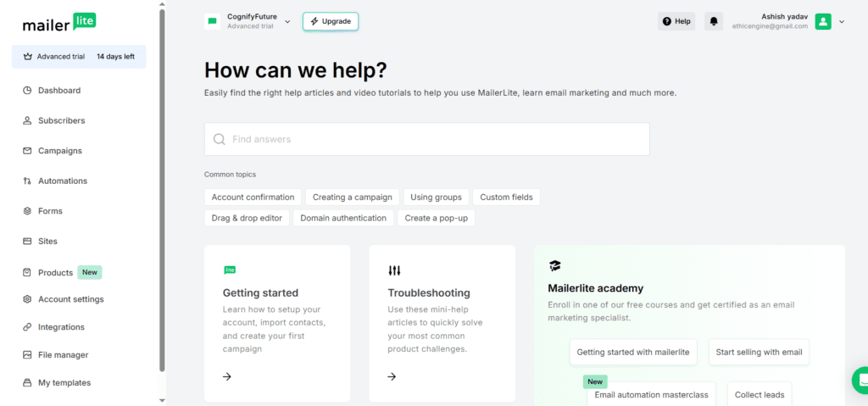
Task: Click the File manager image icon
Action: pyautogui.click(x=27, y=354)
